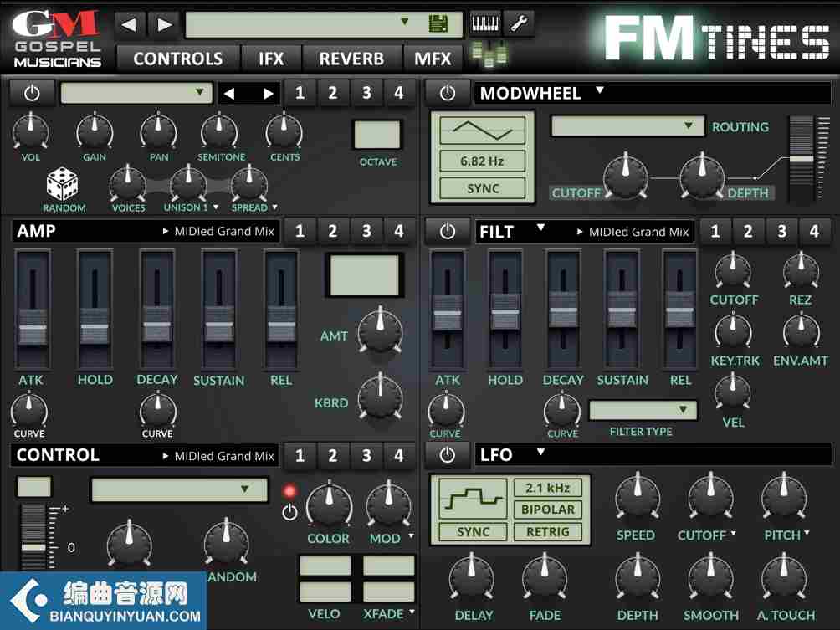Open the ROUTING dropdown
Viewport: 840px width, 630px height.
click(627, 127)
